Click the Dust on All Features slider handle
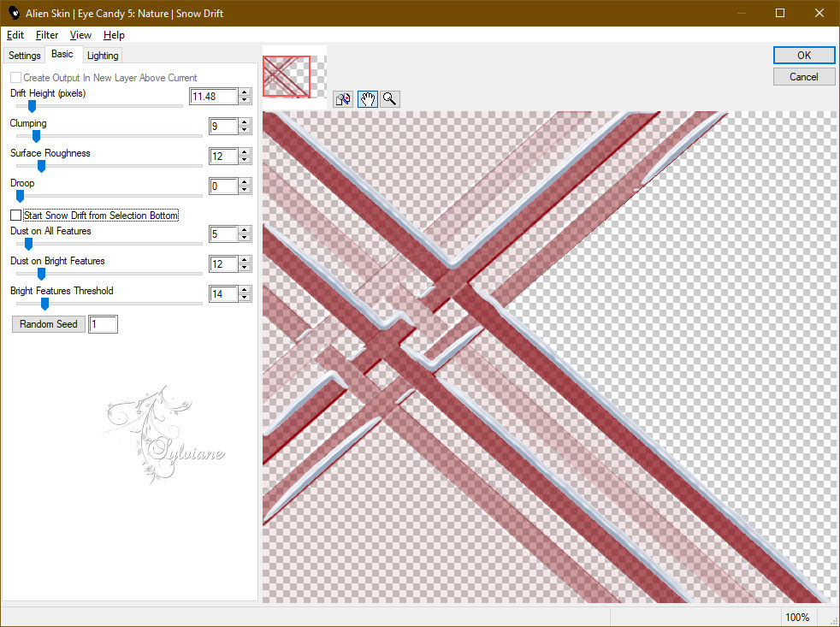Screen dimensions: 840x627 coord(28,244)
